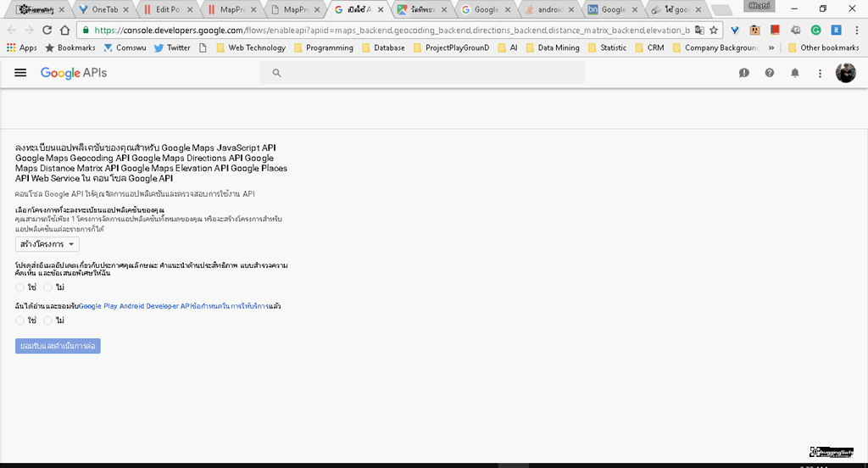Click the green G extension icon
This screenshot has width=868, height=468.
click(816, 30)
